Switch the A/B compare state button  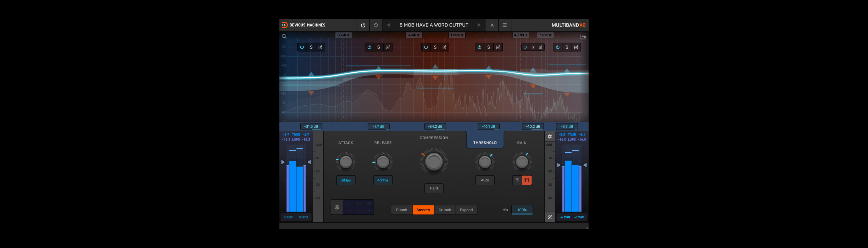(492, 25)
